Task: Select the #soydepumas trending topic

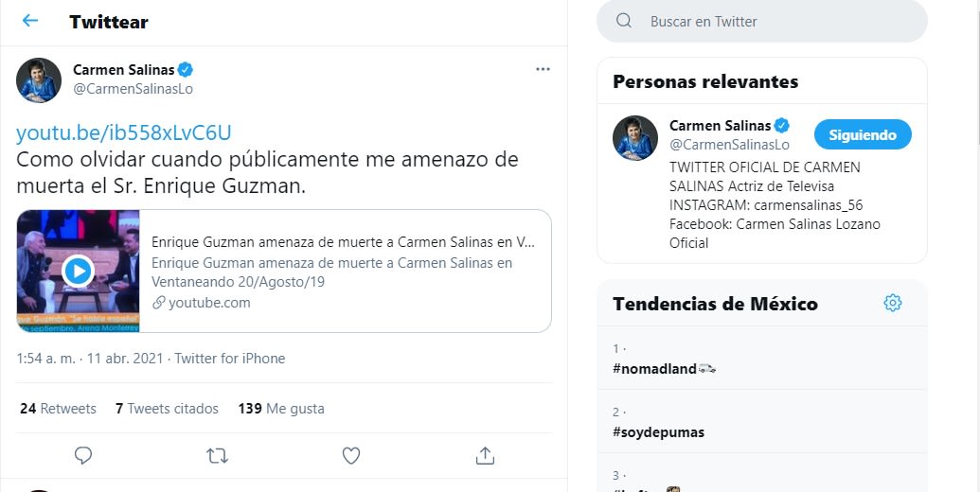Action: [659, 432]
